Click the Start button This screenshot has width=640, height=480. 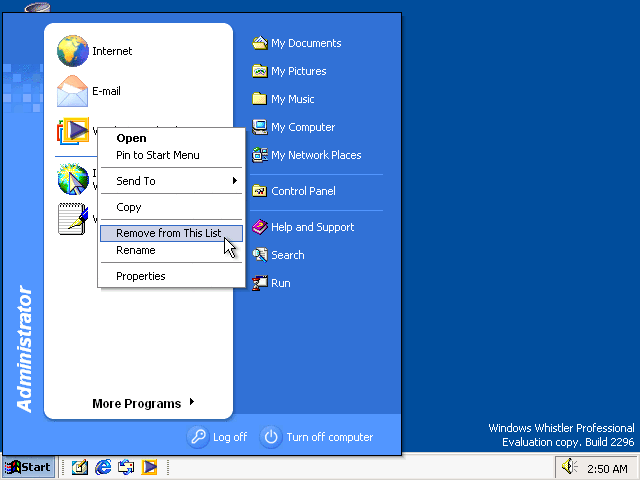(x=29, y=467)
